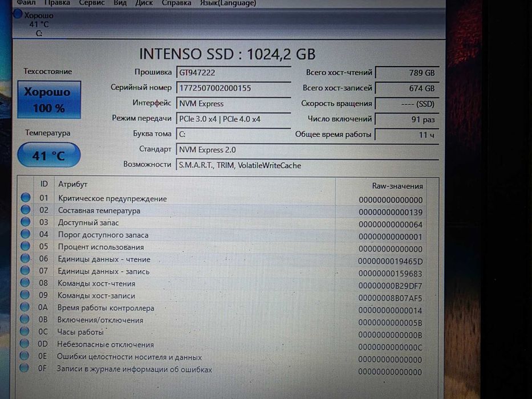Select the Процент использования attribute text
Image resolution: width=532 pixels, height=399 pixels.
click(101, 247)
